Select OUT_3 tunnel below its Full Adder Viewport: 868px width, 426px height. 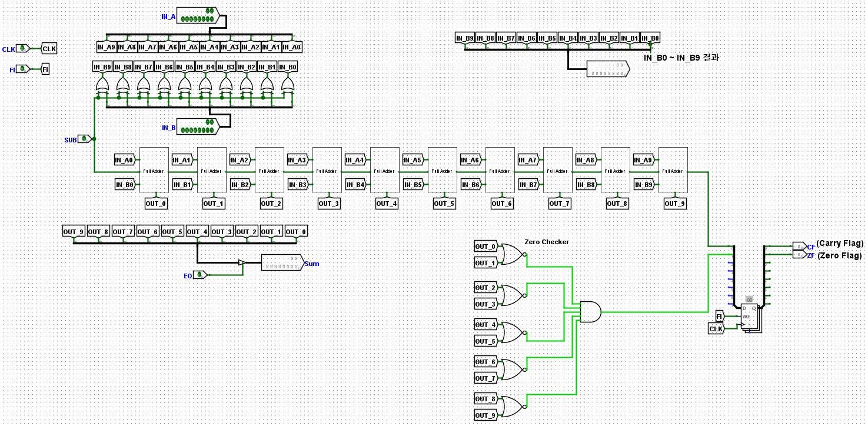click(x=329, y=204)
